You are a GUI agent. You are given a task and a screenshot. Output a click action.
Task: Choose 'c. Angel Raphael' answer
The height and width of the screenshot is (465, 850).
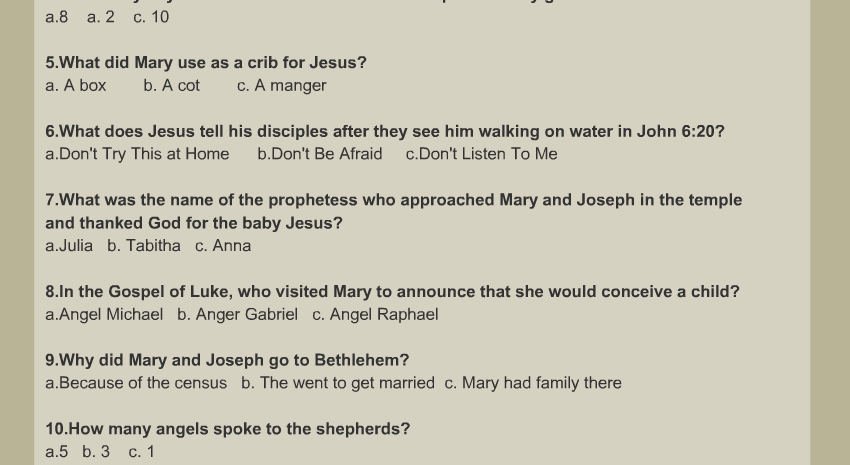pos(375,314)
